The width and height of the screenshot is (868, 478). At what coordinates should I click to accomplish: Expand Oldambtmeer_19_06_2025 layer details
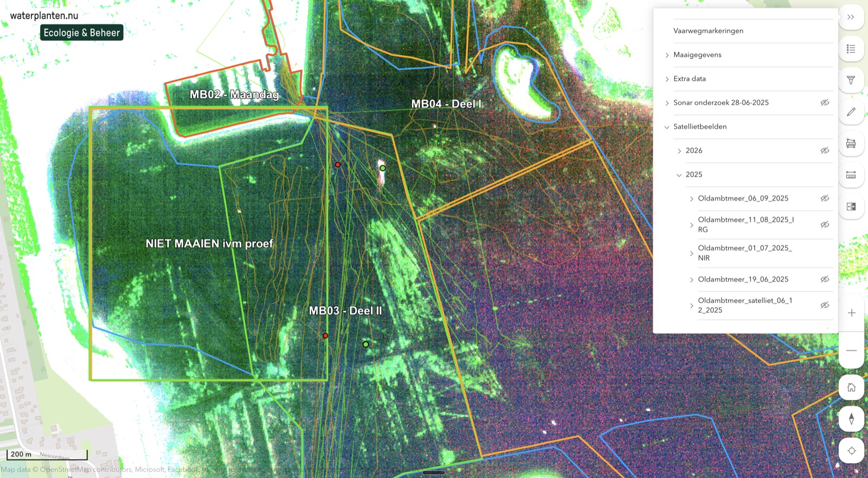(x=691, y=280)
